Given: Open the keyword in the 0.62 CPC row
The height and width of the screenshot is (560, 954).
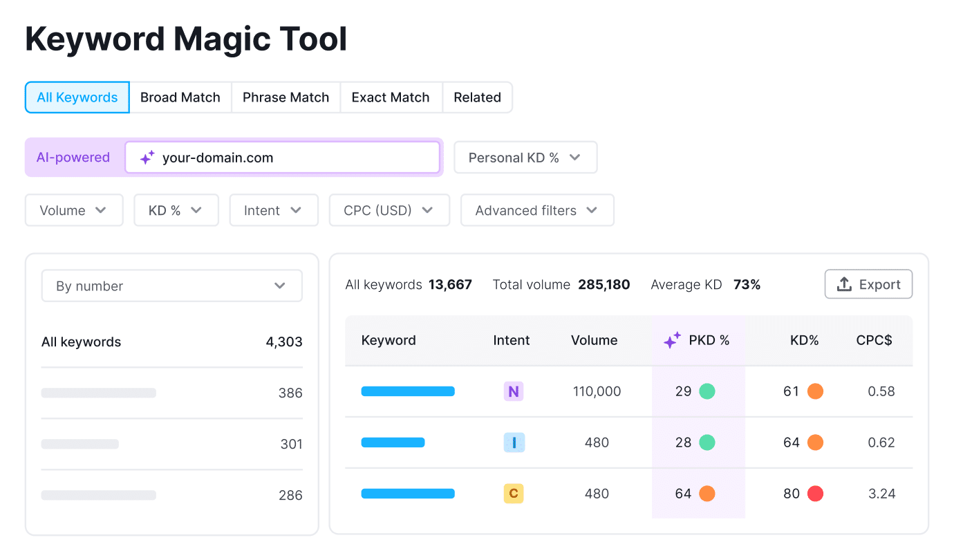Looking at the screenshot, I should tap(393, 442).
